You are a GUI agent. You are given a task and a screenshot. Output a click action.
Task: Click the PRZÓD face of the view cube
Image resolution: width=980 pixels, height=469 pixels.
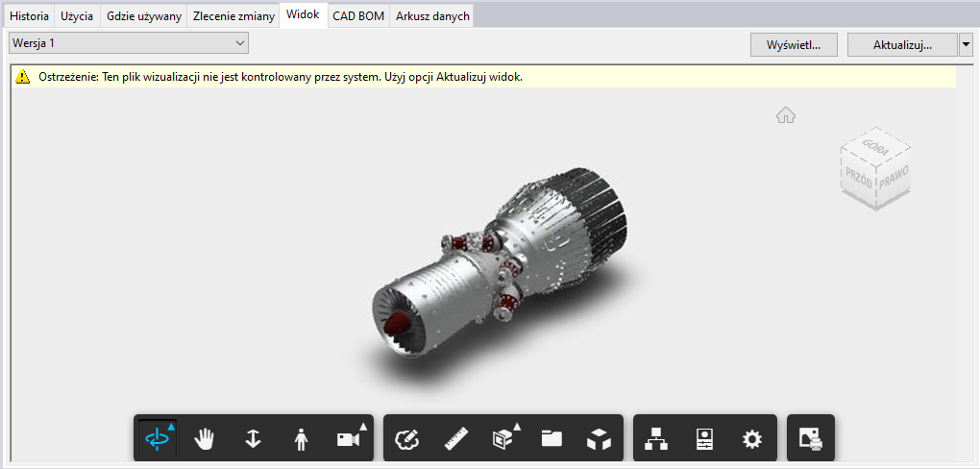click(x=859, y=178)
